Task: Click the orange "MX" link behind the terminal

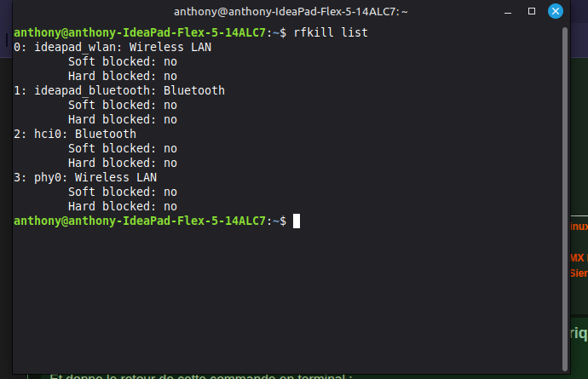Action: [x=578, y=257]
